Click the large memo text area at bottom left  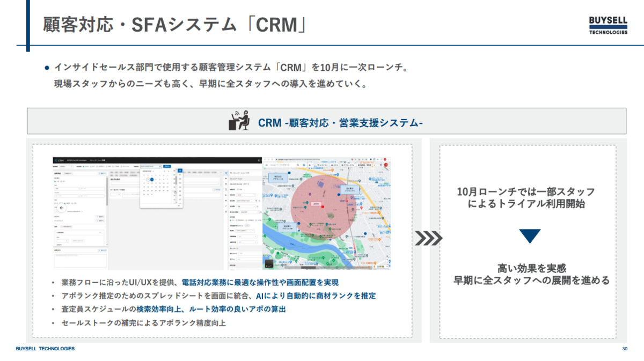point(80,261)
